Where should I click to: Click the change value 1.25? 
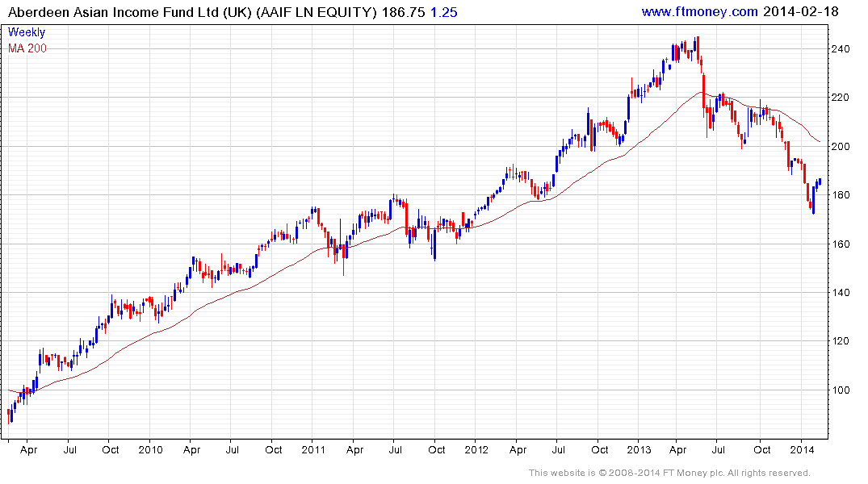click(444, 12)
